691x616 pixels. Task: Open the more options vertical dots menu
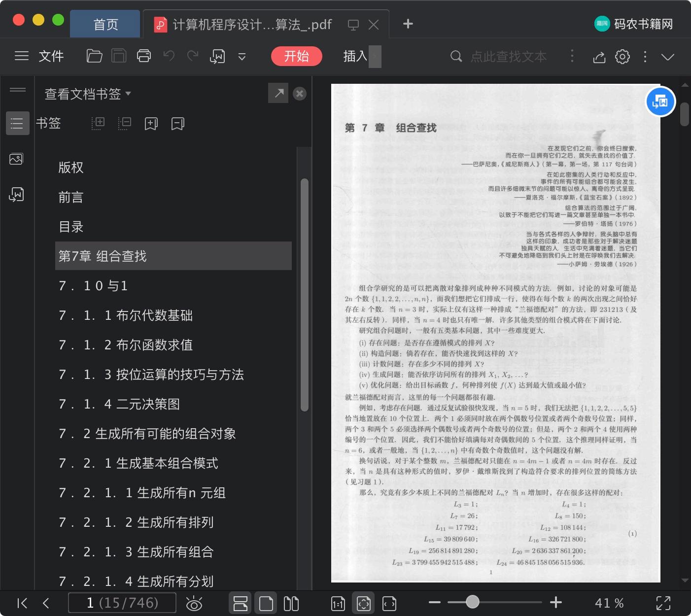[645, 57]
